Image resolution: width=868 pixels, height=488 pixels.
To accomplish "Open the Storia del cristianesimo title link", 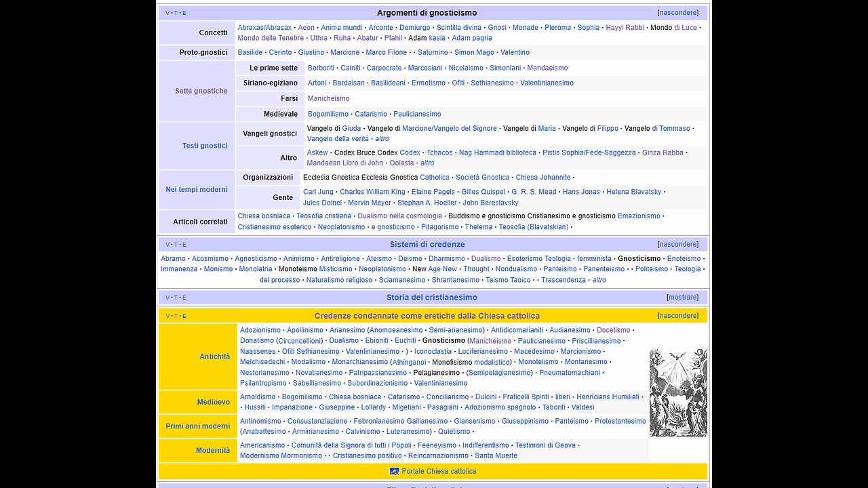I will (x=432, y=297).
